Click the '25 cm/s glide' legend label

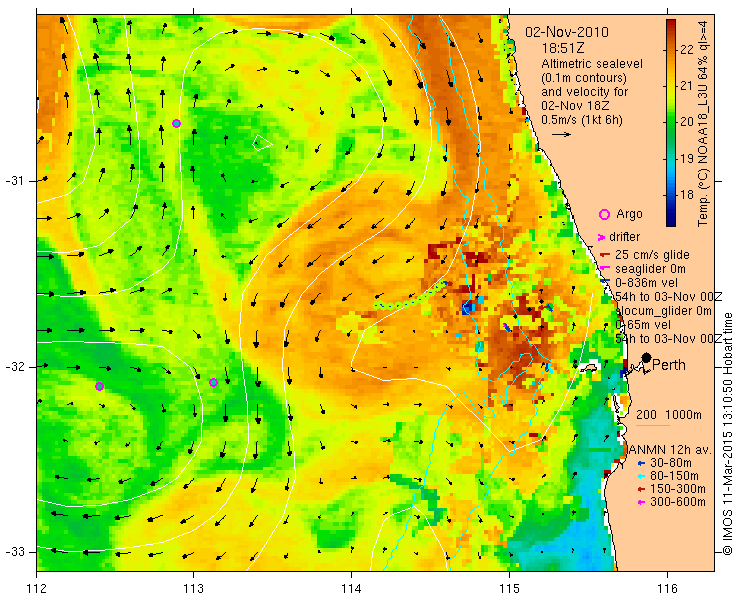652,255
